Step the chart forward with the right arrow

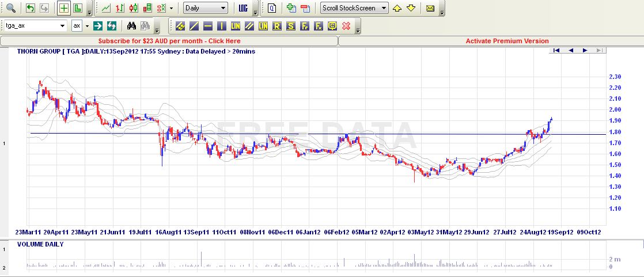coord(585,51)
